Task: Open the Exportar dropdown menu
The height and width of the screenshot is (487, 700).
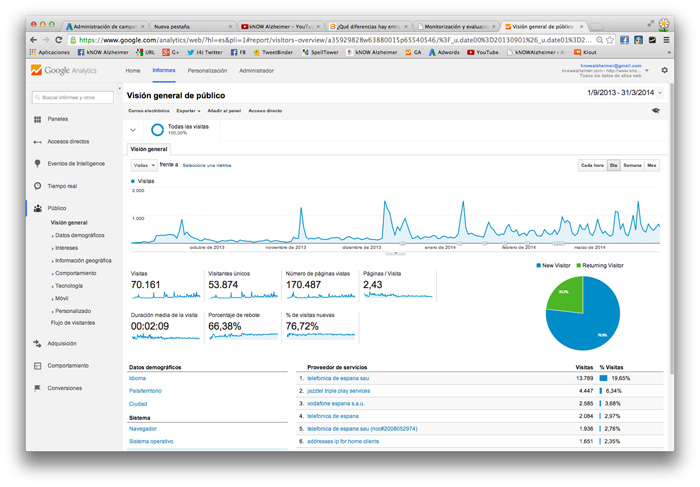Action: pos(188,111)
